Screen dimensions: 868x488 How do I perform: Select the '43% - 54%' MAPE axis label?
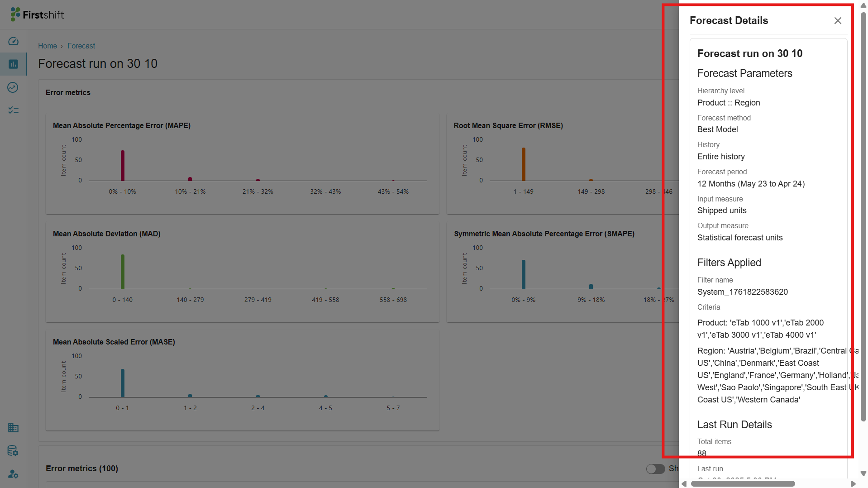coord(393,191)
